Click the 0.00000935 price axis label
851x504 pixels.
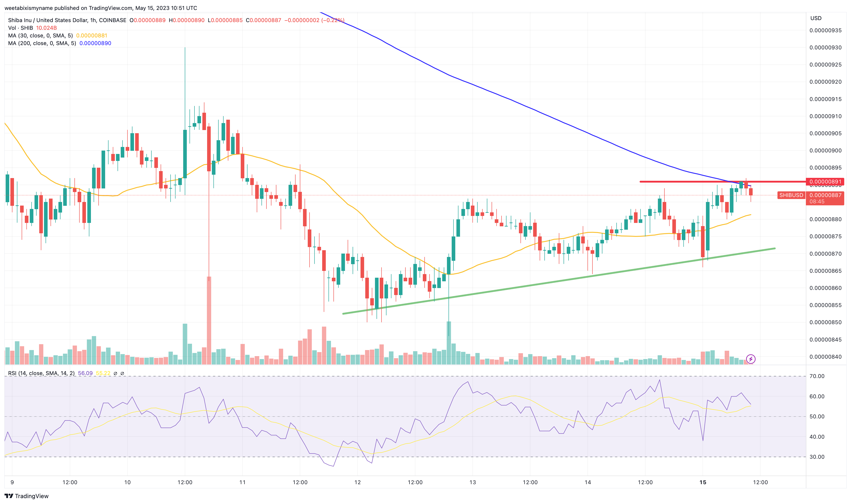826,30
